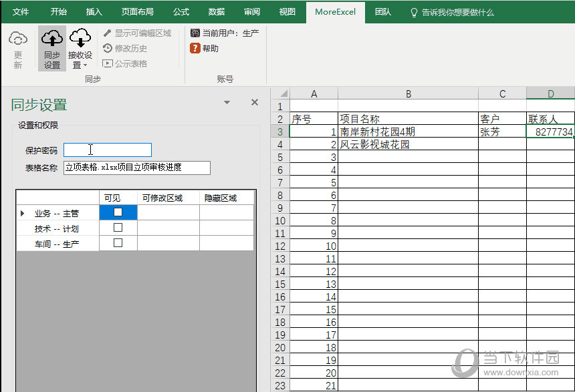
Task: Select row 3 header
Action: click(x=280, y=132)
